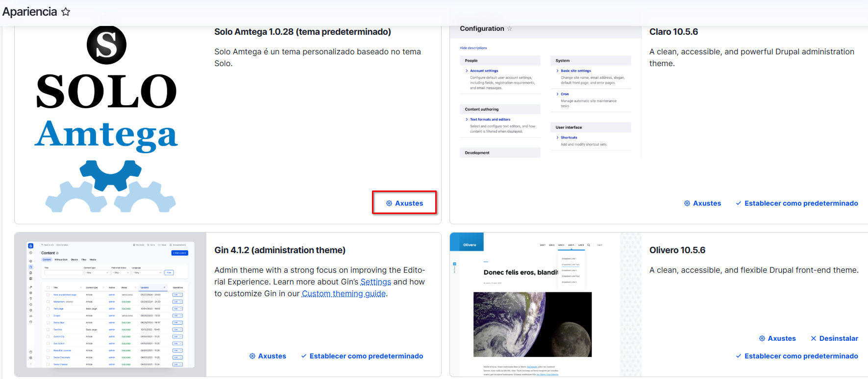Open Axustes for Solo Amtega theme

[x=404, y=203]
